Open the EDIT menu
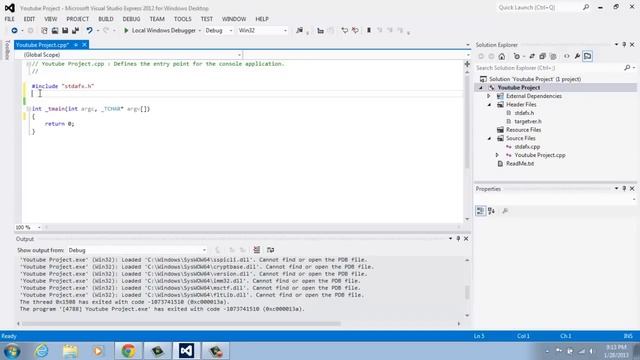640x360 pixels. click(x=29, y=19)
